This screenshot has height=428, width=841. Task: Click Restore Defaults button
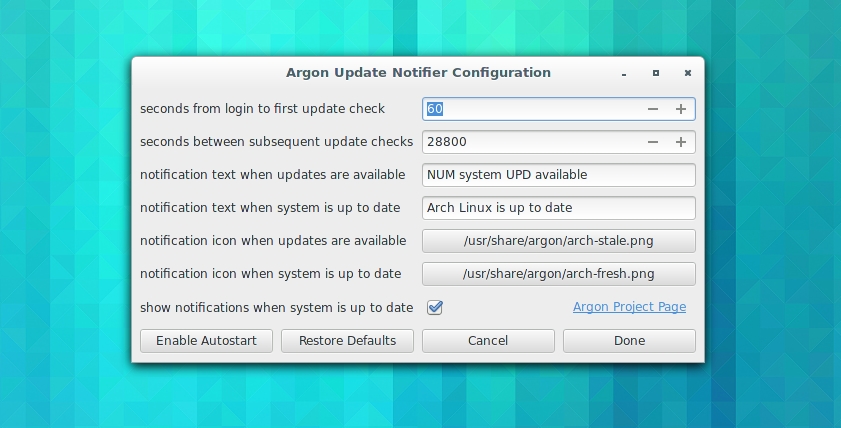click(347, 341)
